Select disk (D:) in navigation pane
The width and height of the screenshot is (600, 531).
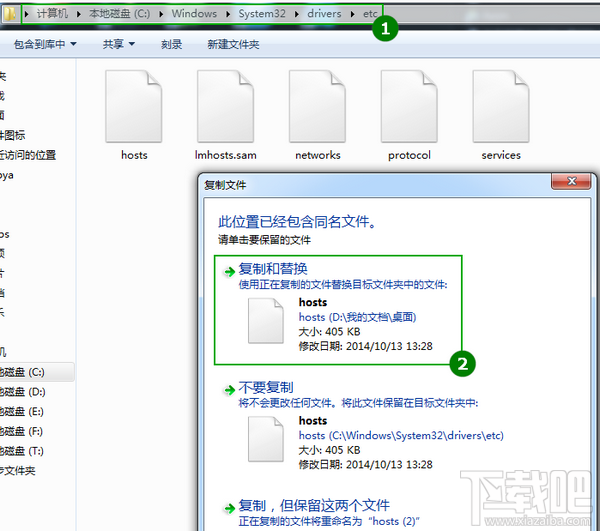(23, 392)
